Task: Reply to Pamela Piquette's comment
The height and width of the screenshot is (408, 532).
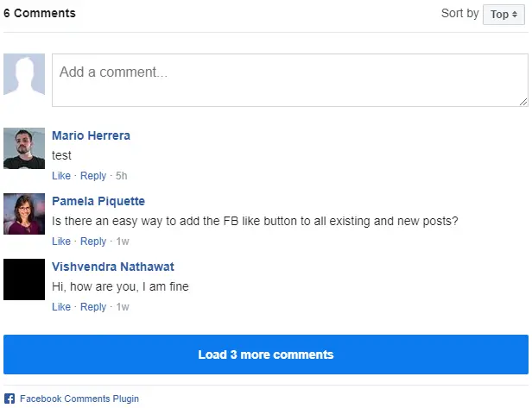Action: [93, 242]
